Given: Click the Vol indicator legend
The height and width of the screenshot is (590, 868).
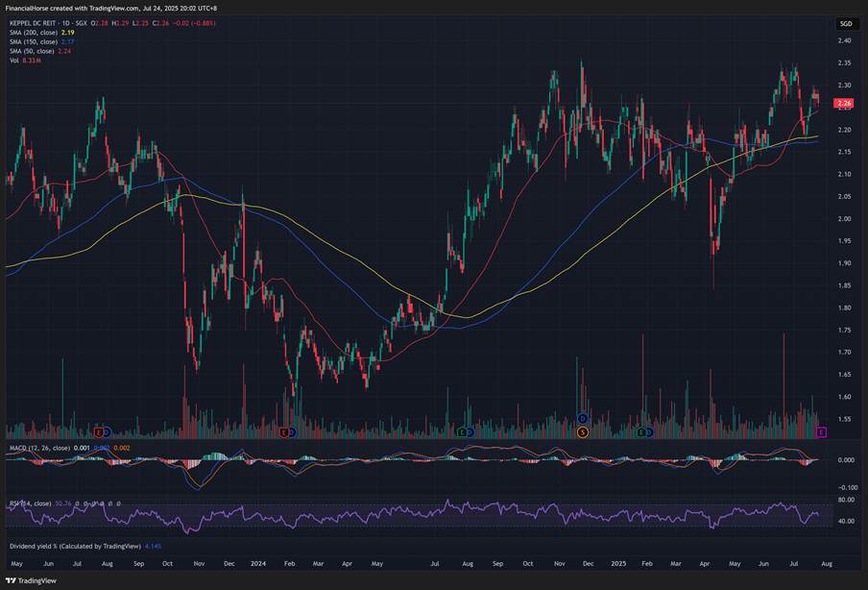Looking at the screenshot, I should 13,60.
